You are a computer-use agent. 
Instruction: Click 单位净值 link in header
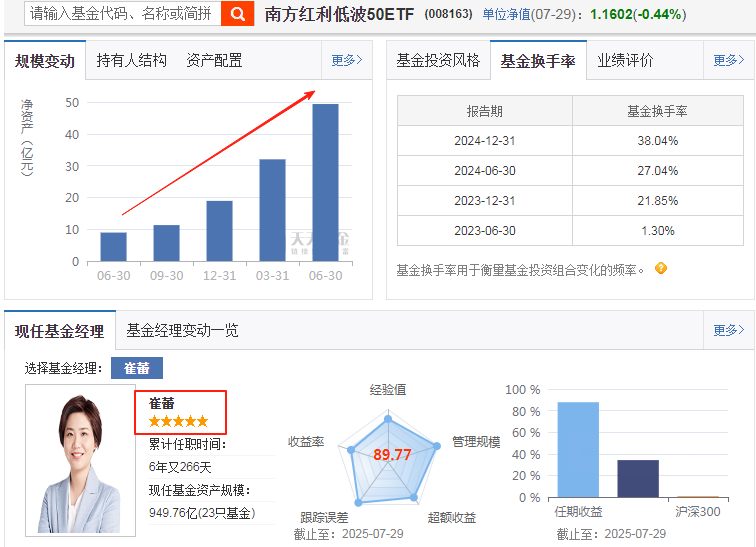[506, 14]
